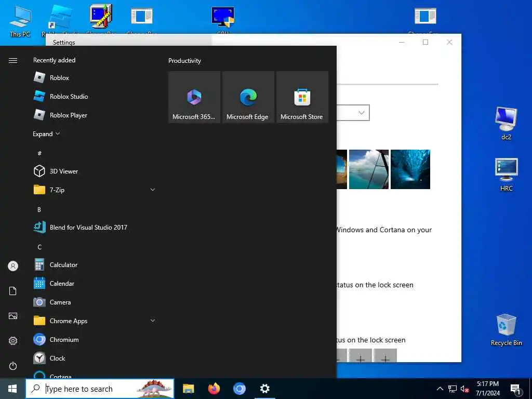This screenshot has width=532, height=399.
Task: Expand the Recently added list
Action: (x=46, y=134)
